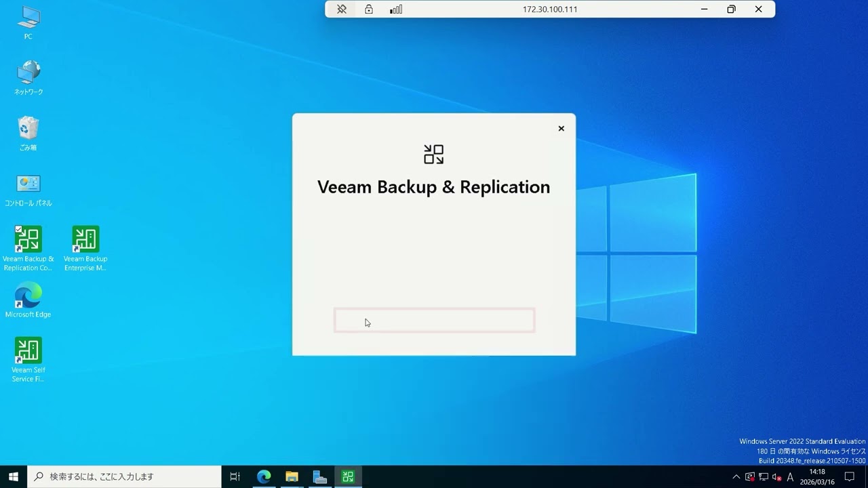Click the Veeam Backup & Replication title text
This screenshot has height=488, width=868.
(434, 187)
